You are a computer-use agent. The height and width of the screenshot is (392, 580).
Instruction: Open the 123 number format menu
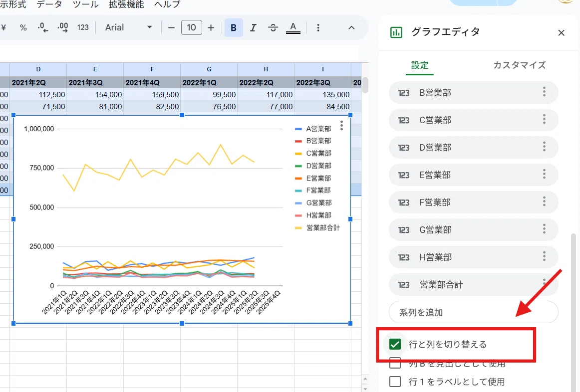point(83,28)
